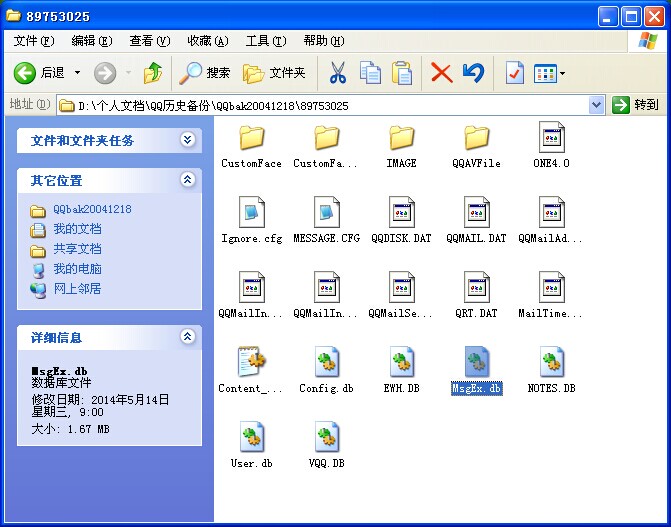
Task: Open 我的电脑 link in sidebar
Action: [x=77, y=269]
